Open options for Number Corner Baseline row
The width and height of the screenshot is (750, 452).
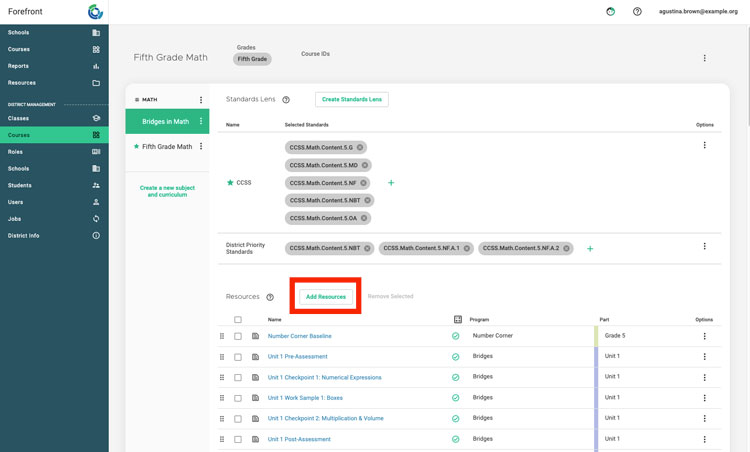pyautogui.click(x=705, y=336)
